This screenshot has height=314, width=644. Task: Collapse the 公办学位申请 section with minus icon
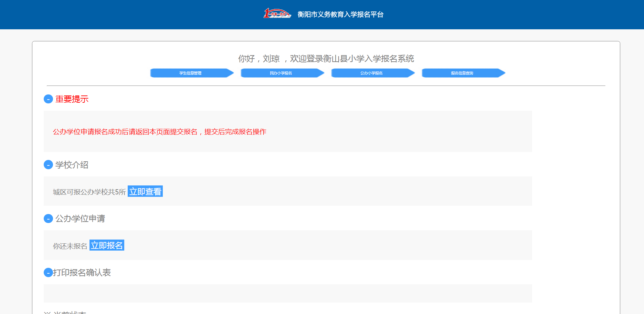coord(48,219)
